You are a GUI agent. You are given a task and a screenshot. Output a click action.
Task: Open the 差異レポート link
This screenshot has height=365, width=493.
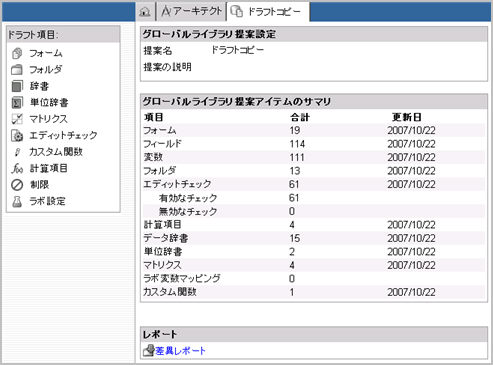[180, 351]
